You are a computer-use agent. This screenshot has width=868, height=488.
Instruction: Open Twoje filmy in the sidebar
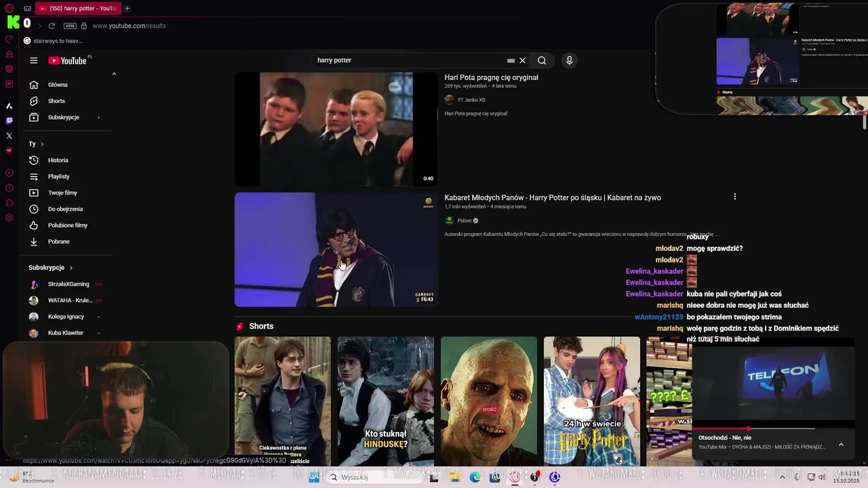pyautogui.click(x=62, y=192)
